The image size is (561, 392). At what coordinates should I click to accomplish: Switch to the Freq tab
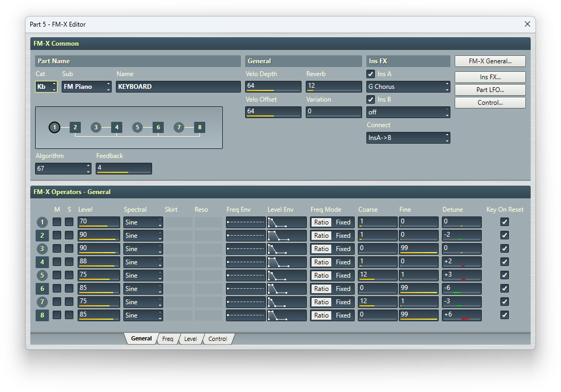(168, 339)
